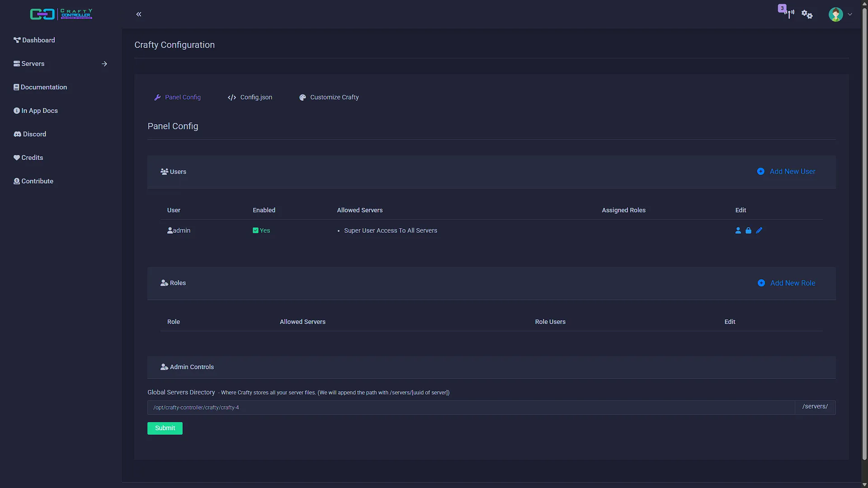Click the /servers/ path suffix

tap(815, 407)
